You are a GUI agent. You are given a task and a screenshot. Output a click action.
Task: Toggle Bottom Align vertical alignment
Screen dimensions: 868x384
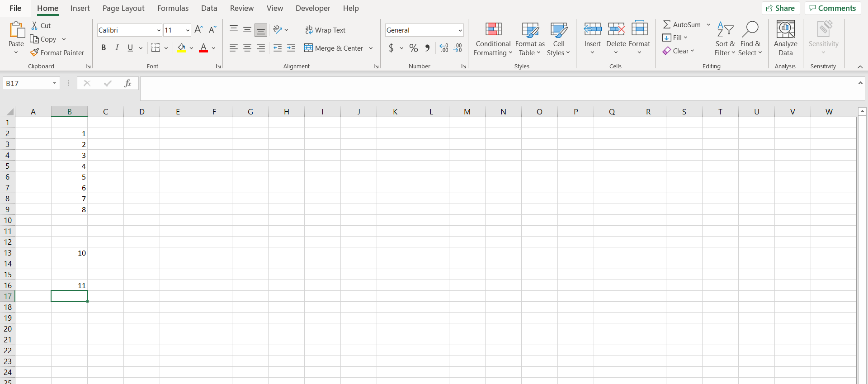tap(261, 30)
